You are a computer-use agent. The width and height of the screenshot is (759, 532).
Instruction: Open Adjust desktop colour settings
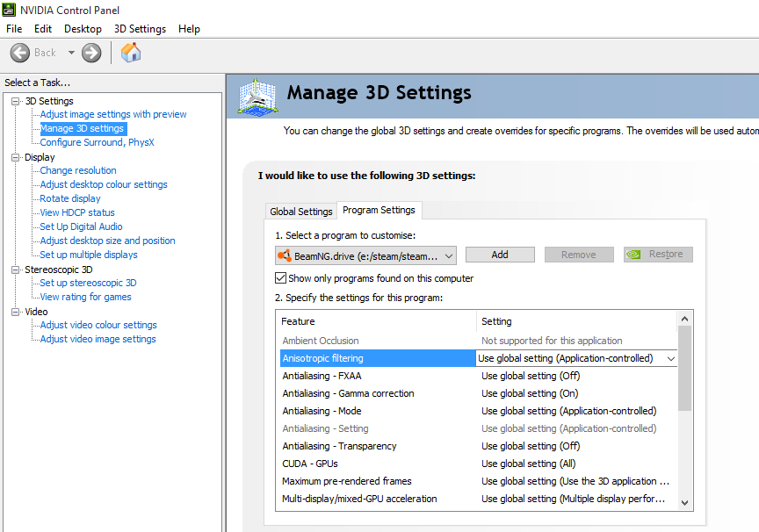(104, 184)
